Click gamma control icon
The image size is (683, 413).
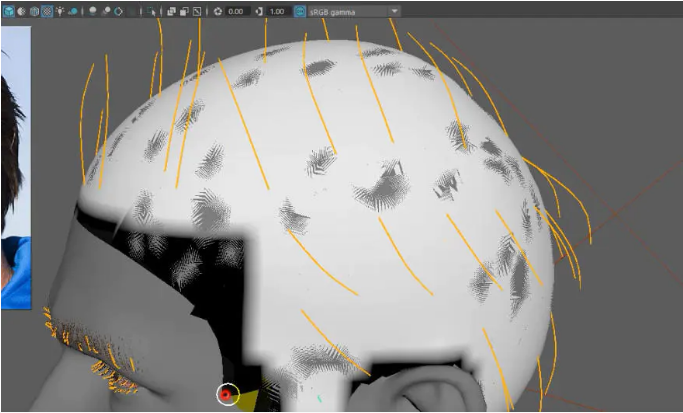click(259, 11)
